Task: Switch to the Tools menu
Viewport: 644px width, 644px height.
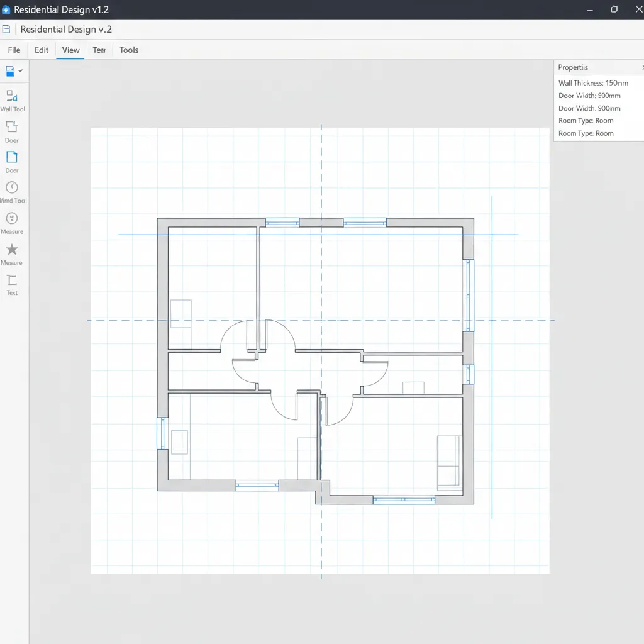Action: pos(128,50)
